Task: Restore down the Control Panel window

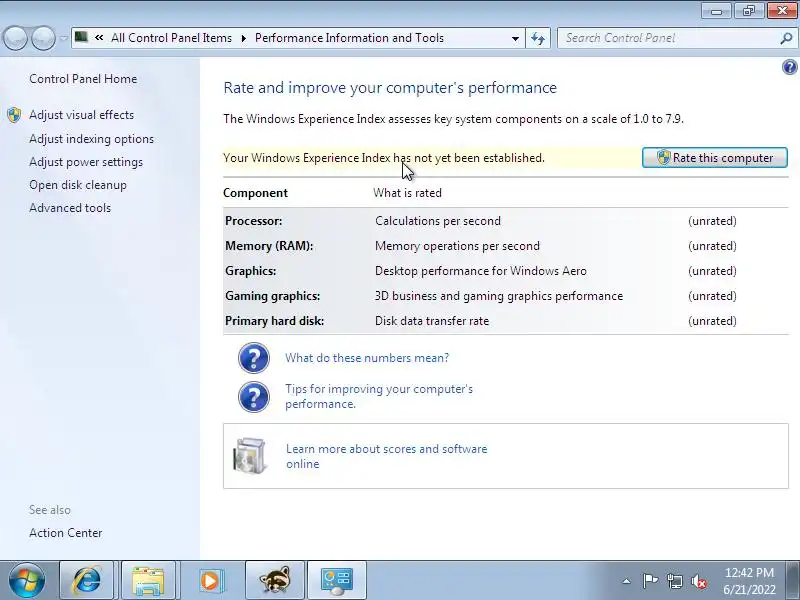Action: [748, 11]
